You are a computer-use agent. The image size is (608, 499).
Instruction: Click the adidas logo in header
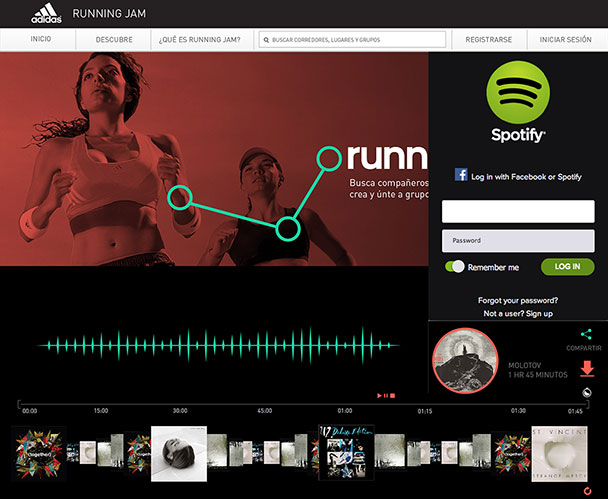[44, 13]
